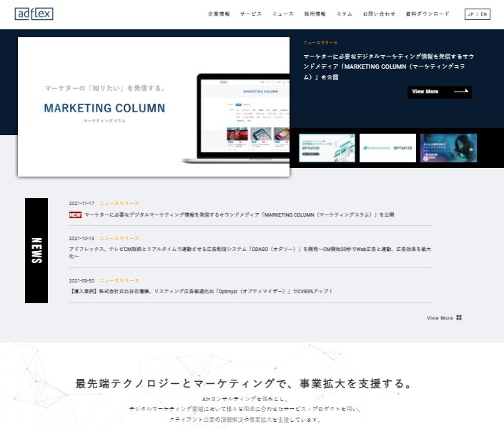Click the adflex logo

click(x=33, y=14)
